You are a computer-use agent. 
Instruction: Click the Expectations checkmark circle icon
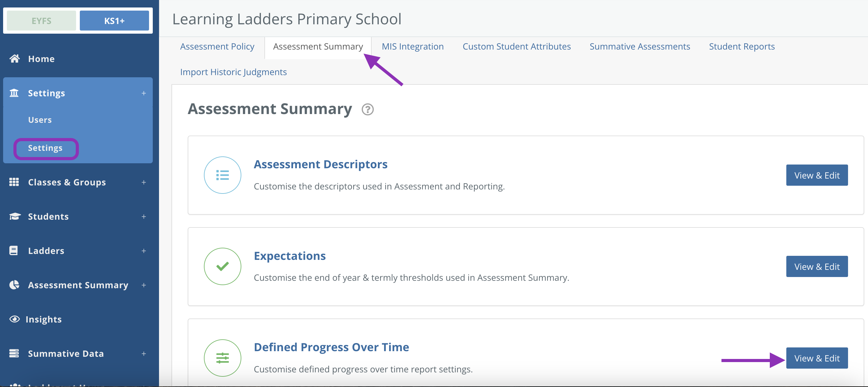point(222,266)
